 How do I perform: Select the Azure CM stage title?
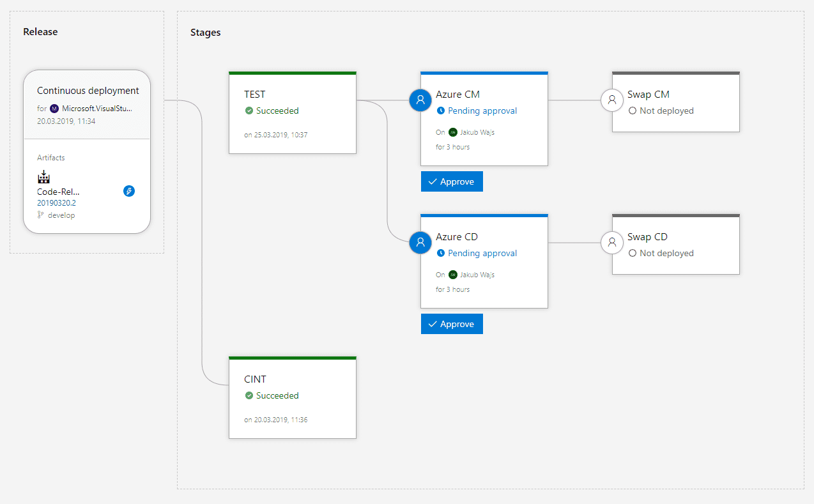tap(457, 94)
